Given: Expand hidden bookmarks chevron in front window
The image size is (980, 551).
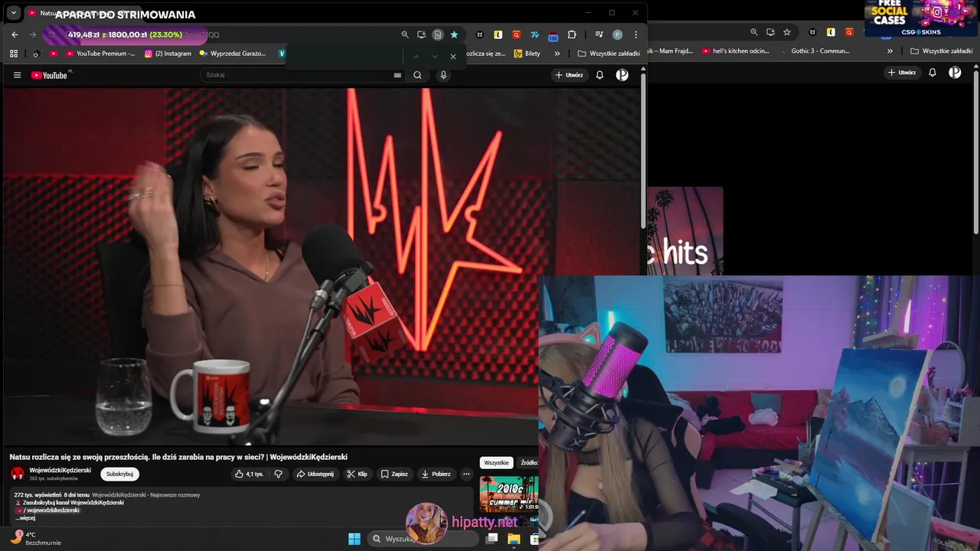Looking at the screenshot, I should (x=557, y=54).
